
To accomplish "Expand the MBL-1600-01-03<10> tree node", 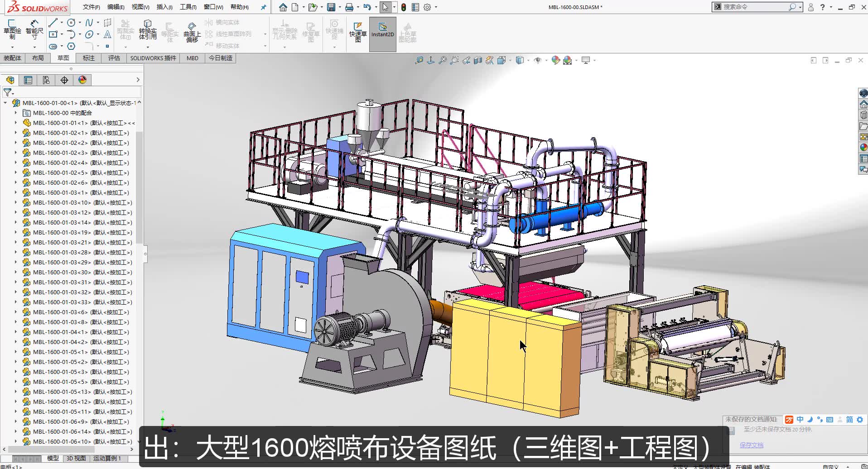I will coord(15,202).
